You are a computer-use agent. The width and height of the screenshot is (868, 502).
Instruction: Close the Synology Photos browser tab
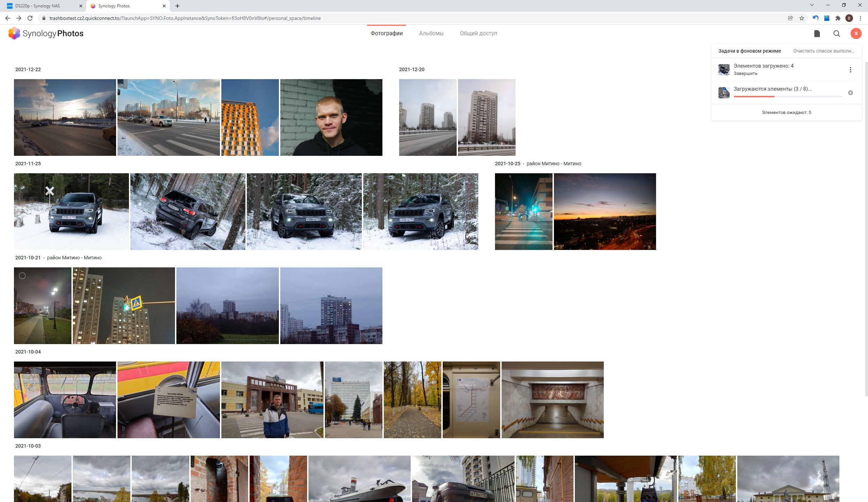click(164, 6)
